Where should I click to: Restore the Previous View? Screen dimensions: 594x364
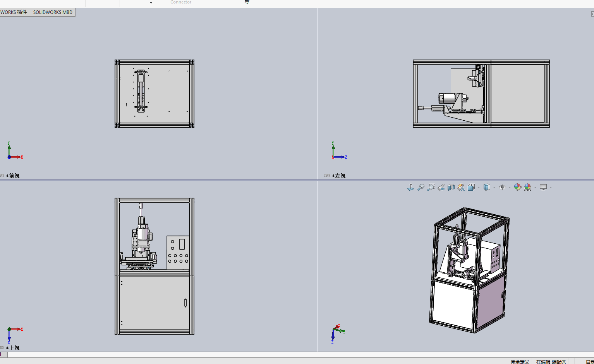pos(441,187)
